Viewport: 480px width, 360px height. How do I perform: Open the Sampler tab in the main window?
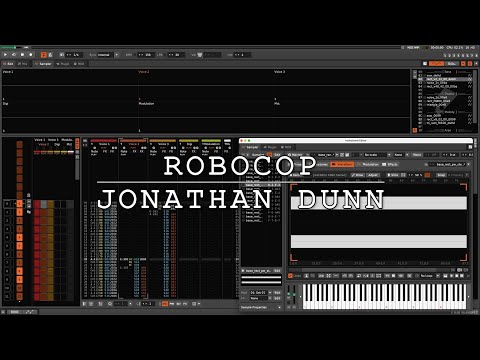point(43,64)
